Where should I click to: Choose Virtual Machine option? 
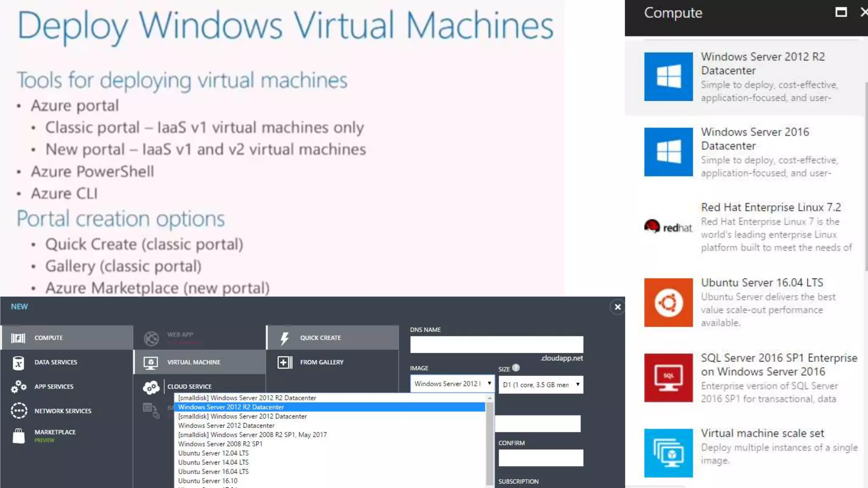click(193, 362)
